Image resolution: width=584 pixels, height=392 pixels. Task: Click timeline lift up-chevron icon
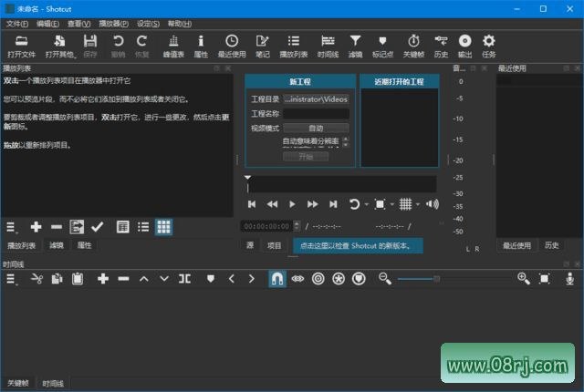click(x=144, y=279)
